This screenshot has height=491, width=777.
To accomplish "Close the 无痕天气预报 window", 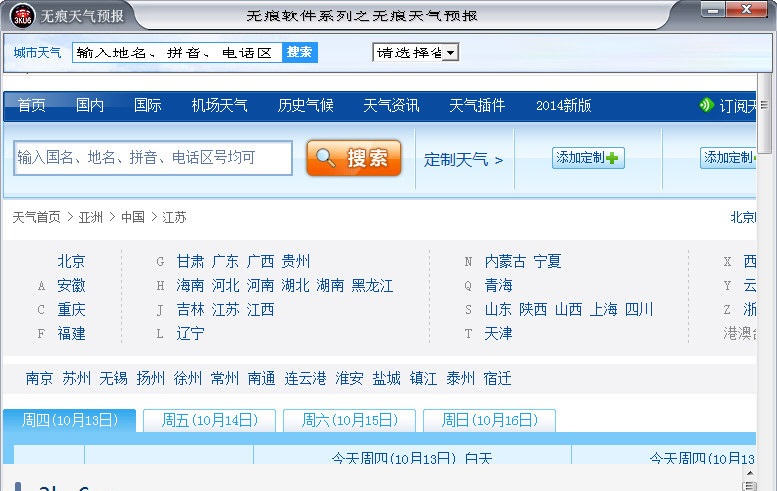I will click(747, 9).
